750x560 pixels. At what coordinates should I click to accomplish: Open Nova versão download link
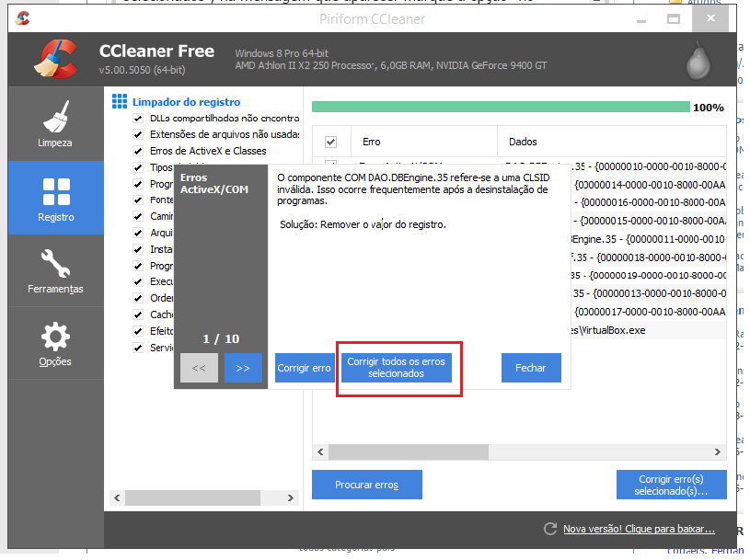point(639,529)
